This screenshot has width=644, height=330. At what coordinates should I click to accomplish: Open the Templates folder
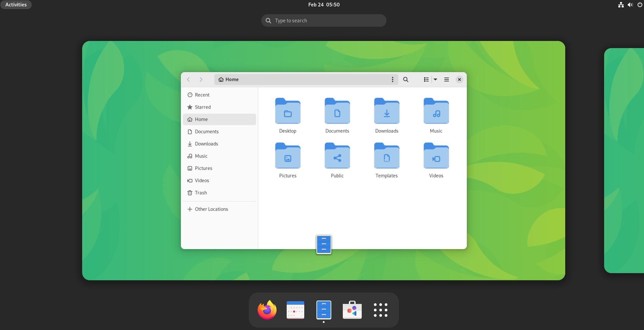pos(386,156)
